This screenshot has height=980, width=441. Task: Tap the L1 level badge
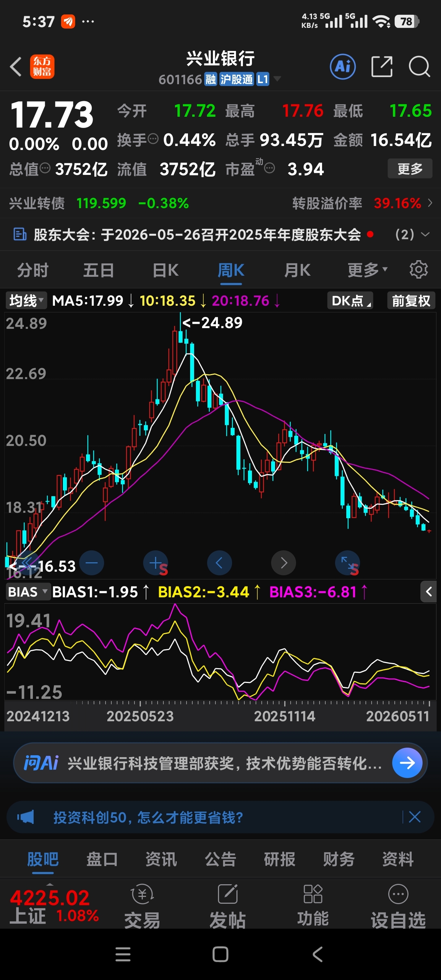[262, 79]
